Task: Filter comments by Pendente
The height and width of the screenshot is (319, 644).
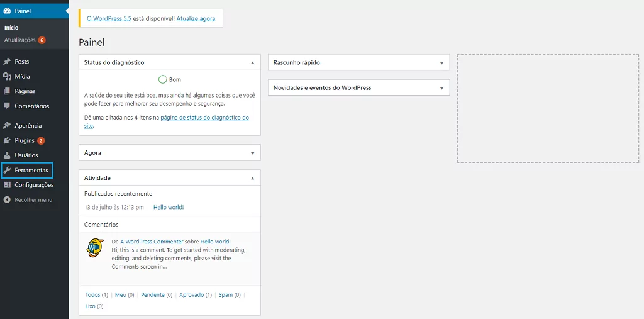Action: [152, 295]
